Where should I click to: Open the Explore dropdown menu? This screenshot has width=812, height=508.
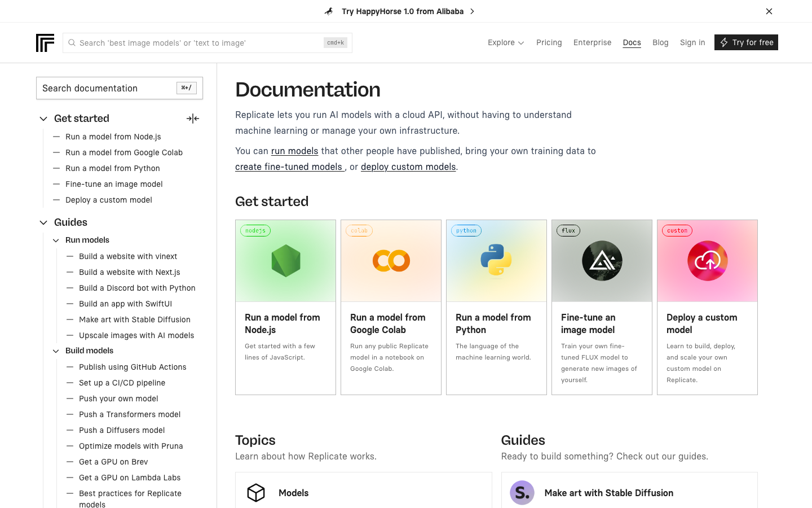506,42
